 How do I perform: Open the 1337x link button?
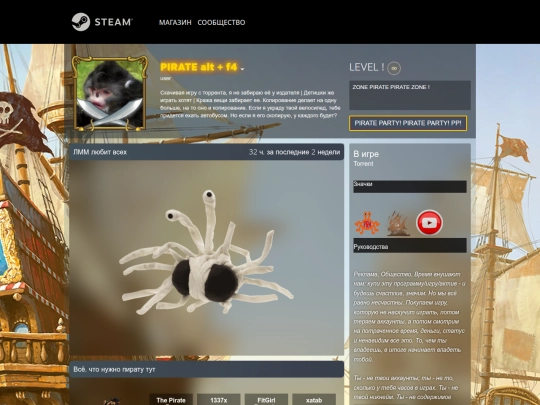point(219,399)
